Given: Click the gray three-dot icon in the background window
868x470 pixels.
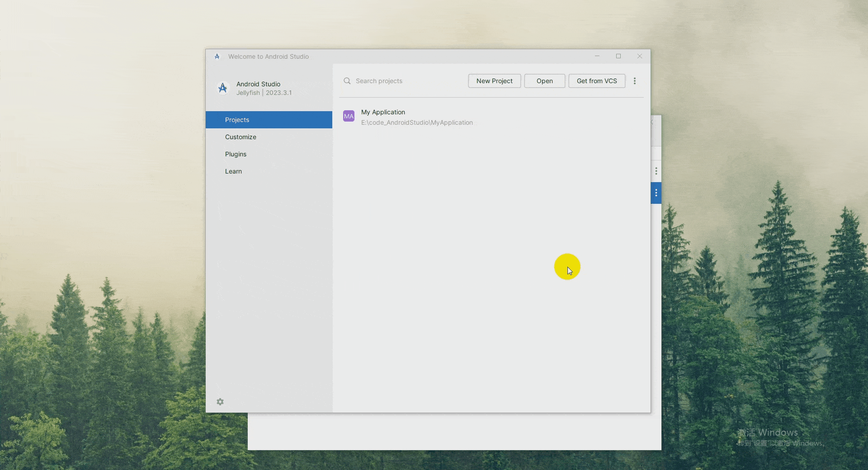Looking at the screenshot, I should [x=656, y=171].
